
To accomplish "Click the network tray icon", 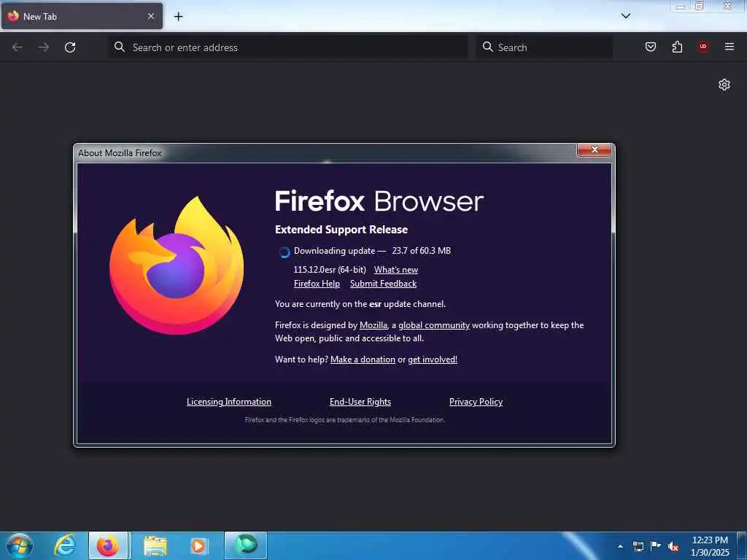I will click(x=638, y=546).
